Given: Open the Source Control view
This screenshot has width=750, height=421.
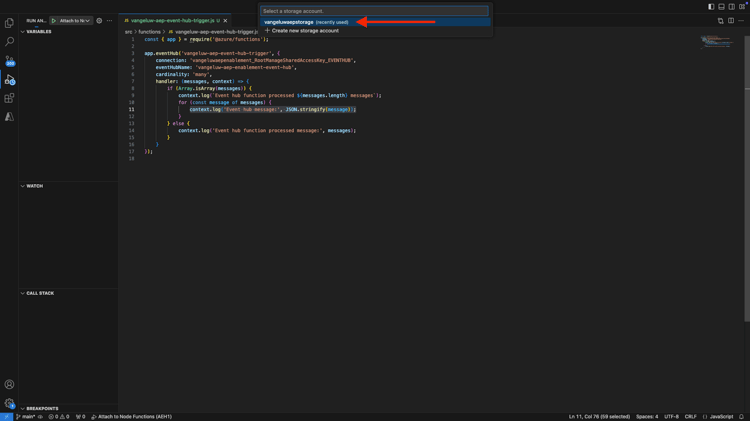Looking at the screenshot, I should click(x=9, y=61).
